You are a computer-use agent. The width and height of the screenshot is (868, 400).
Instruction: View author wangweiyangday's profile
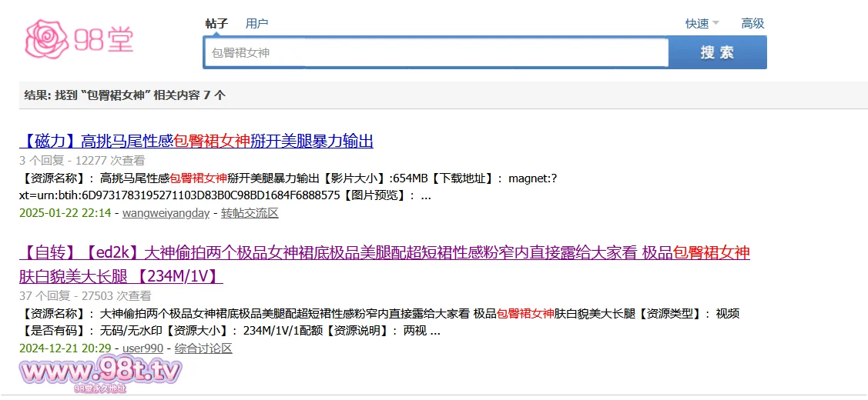point(166,213)
